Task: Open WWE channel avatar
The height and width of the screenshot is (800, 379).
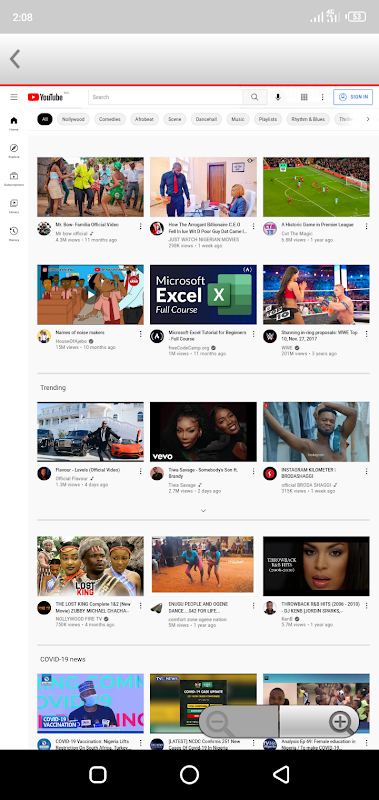Action: coord(270,336)
